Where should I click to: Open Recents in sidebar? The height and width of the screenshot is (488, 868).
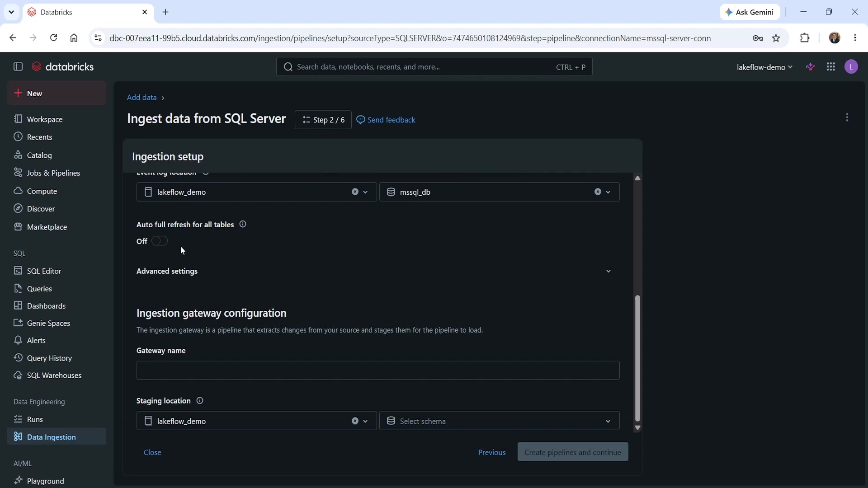[x=57, y=137]
